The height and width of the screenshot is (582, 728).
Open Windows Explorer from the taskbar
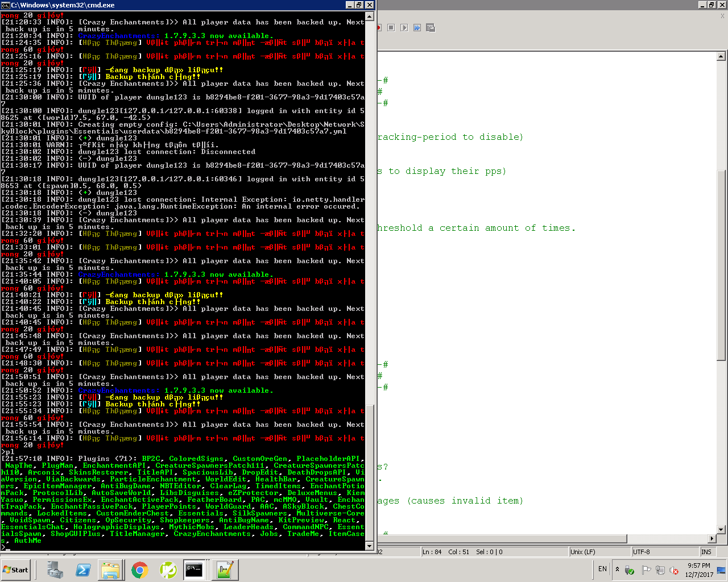point(111,569)
